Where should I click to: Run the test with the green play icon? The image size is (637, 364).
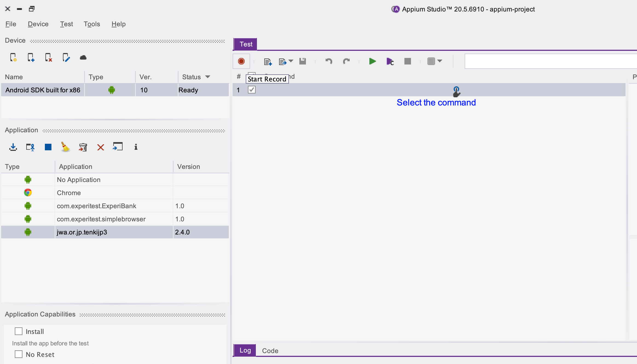coord(372,61)
